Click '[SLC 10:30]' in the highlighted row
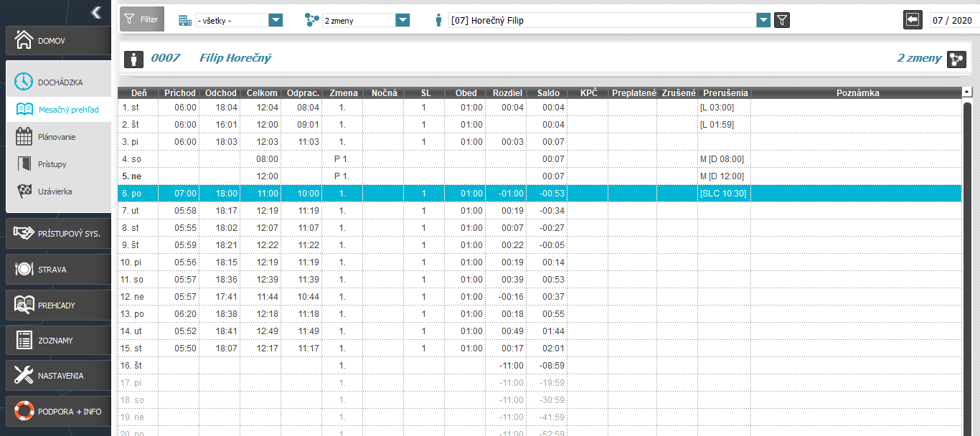The width and height of the screenshot is (980, 436). (722, 194)
